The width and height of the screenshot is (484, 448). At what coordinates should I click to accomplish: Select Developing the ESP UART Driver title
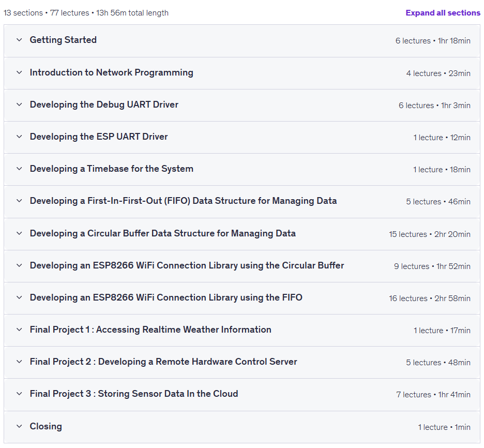99,137
